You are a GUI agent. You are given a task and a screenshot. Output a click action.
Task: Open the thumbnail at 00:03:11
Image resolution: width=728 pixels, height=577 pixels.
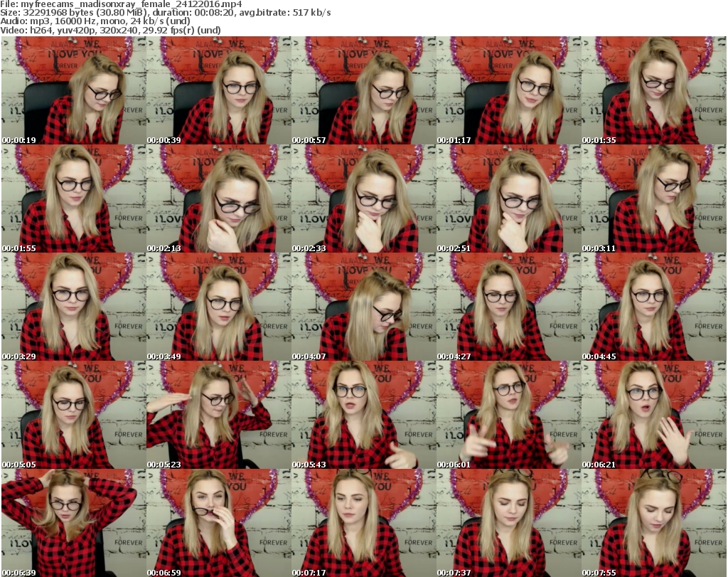pos(654,198)
